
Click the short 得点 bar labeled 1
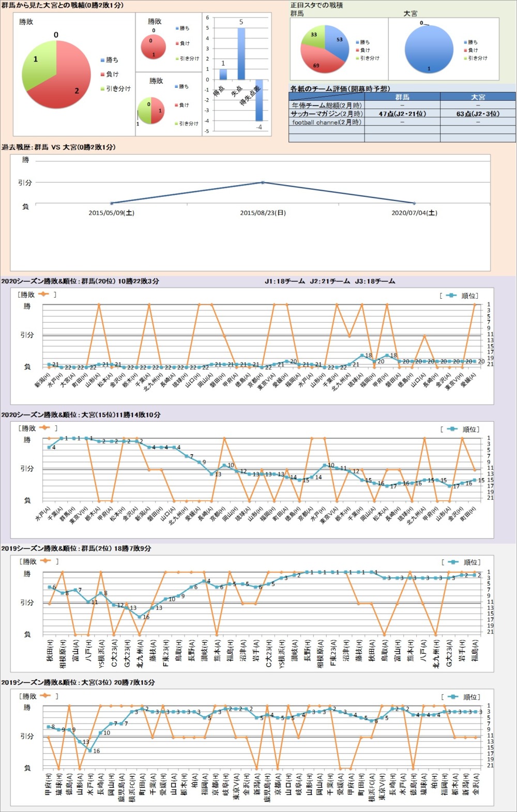click(223, 74)
